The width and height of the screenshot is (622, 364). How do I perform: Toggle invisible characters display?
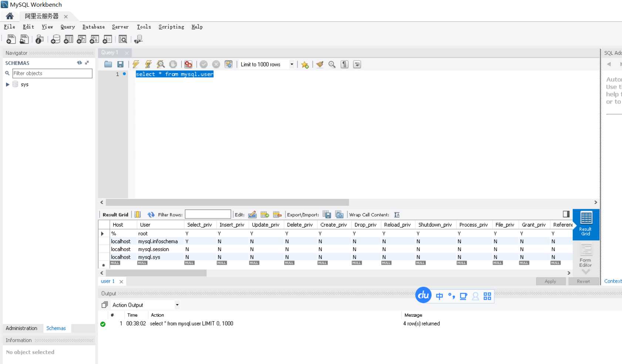click(344, 64)
